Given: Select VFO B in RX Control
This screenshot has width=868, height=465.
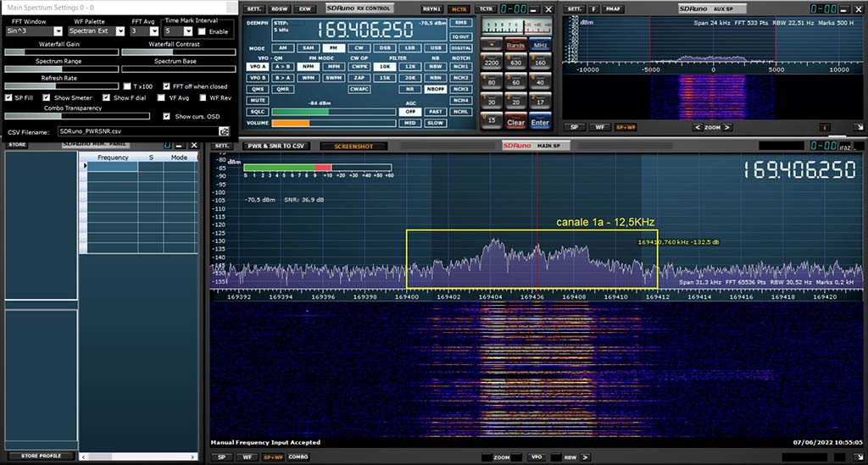Looking at the screenshot, I should coord(258,78).
